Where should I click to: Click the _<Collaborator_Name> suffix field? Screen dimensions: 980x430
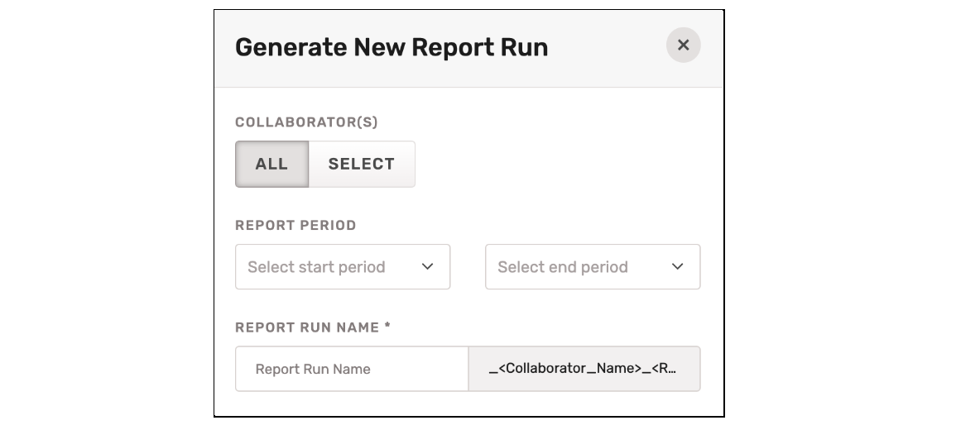(584, 369)
